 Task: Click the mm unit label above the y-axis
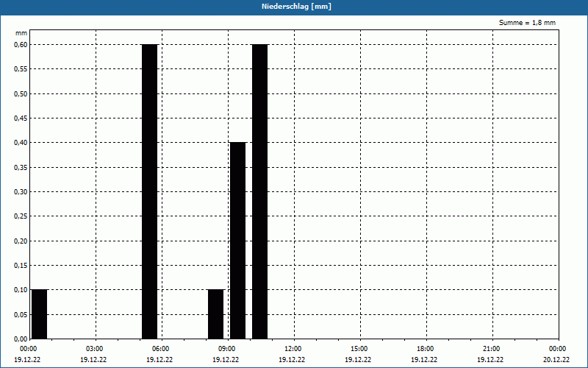coord(21,33)
